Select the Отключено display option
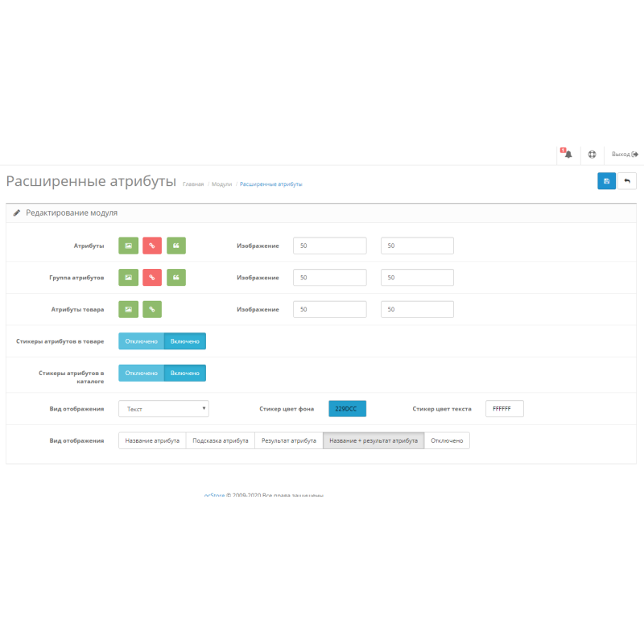644x644 pixels. click(x=447, y=440)
